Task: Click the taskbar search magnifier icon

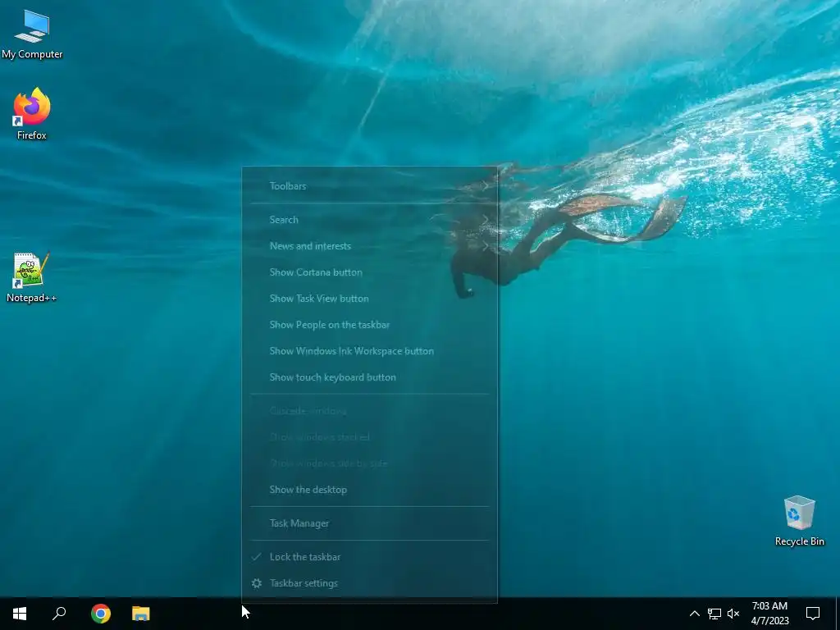Action: coord(59,614)
